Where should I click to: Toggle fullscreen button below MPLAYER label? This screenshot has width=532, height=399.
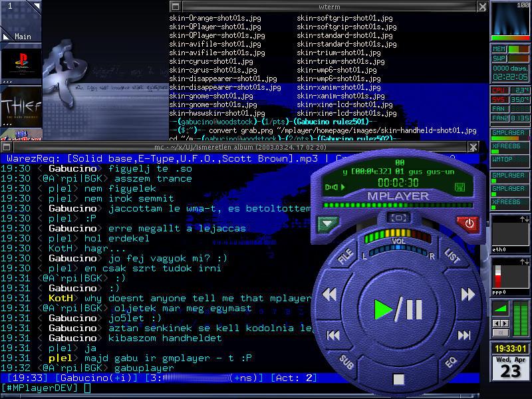398,218
